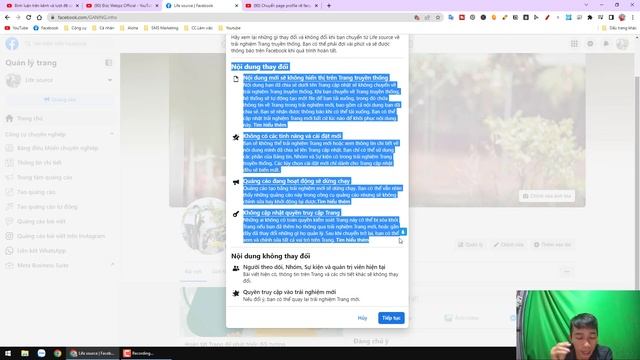
Task: Open the SMS Marketing bookmark folder
Action: pyautogui.click(x=161, y=28)
